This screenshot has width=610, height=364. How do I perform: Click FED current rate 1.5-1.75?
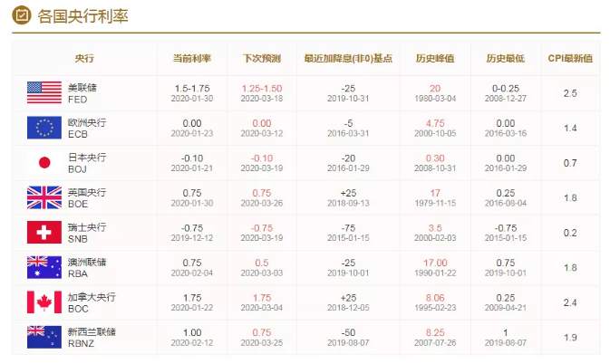click(192, 89)
